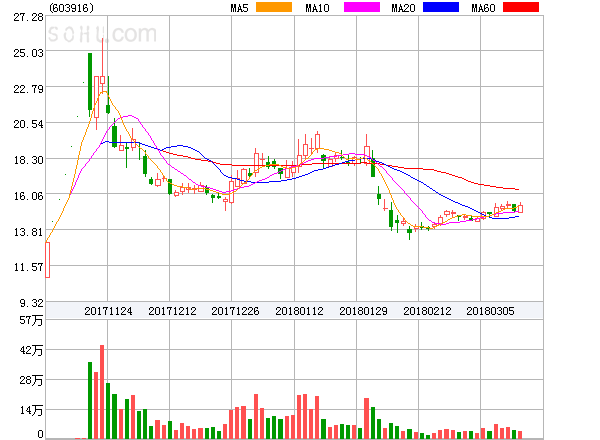Click the blue MA20 legend swatch

pyautogui.click(x=441, y=7)
